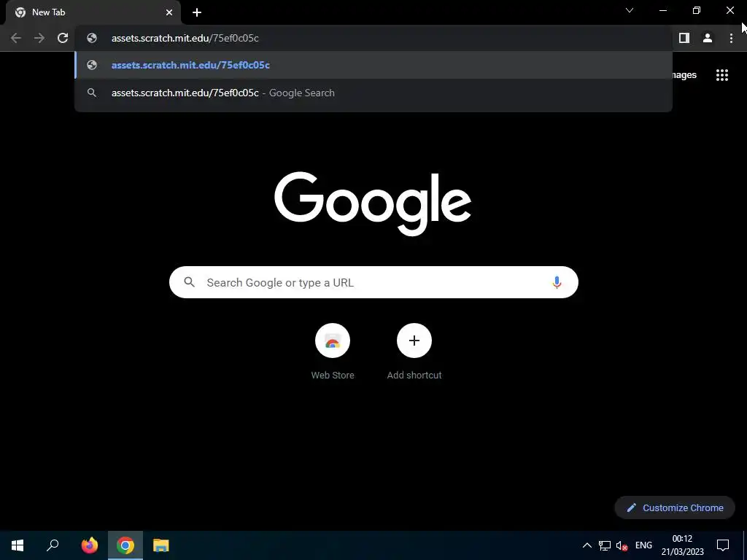747x560 pixels.
Task: Reload the page with the refresh icon
Action: click(63, 38)
